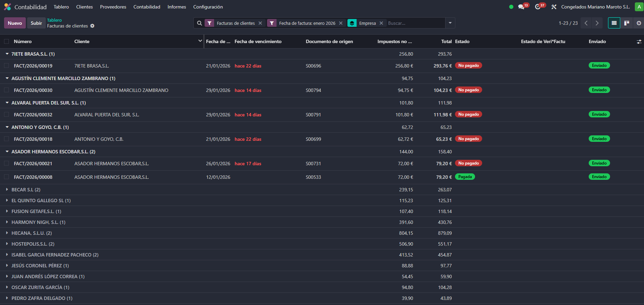Go to next page arrow
Viewport: 644px width, 305px height.
(x=597, y=23)
